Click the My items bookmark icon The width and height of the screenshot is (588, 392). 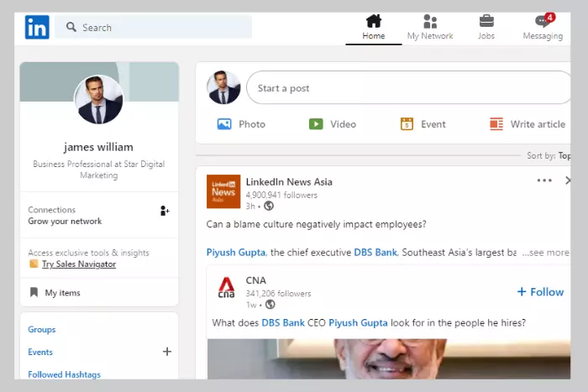pos(34,292)
